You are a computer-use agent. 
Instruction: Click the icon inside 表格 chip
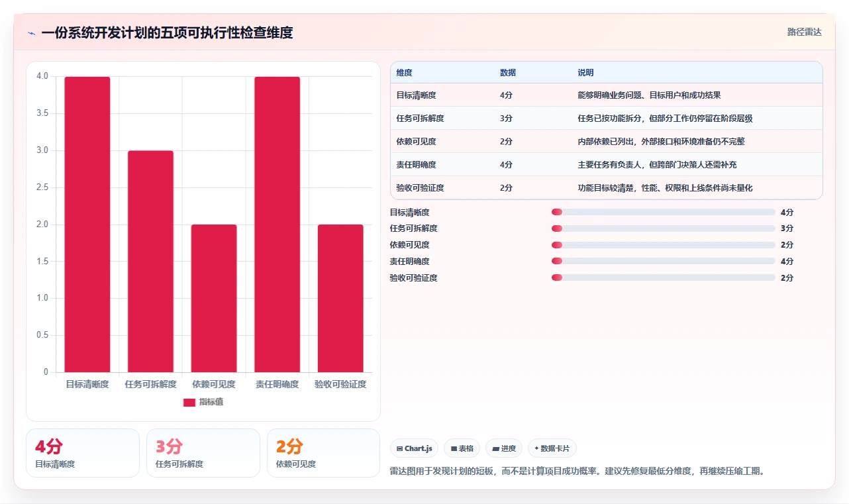(x=454, y=449)
